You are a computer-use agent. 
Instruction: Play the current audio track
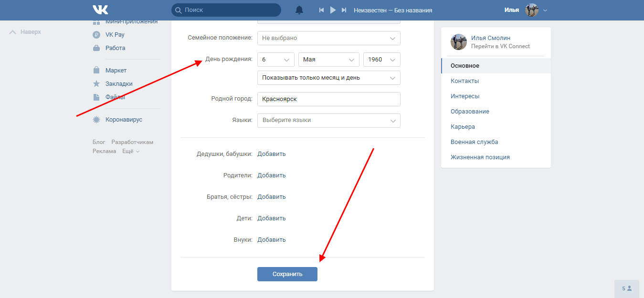click(333, 10)
